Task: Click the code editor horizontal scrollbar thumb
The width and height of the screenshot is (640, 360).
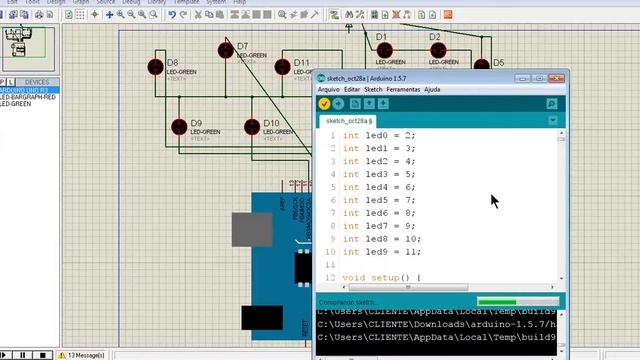Action: point(408,287)
